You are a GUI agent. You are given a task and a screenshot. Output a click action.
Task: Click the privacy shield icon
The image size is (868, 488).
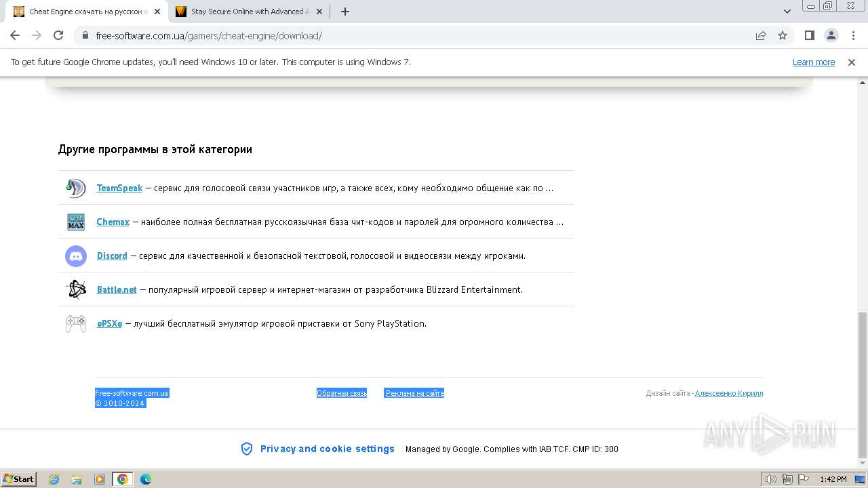(x=247, y=449)
